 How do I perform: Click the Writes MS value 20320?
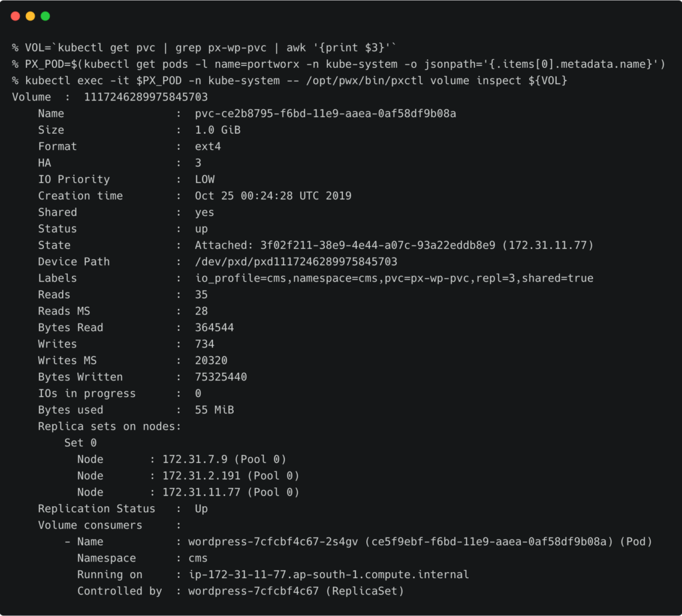(x=210, y=360)
